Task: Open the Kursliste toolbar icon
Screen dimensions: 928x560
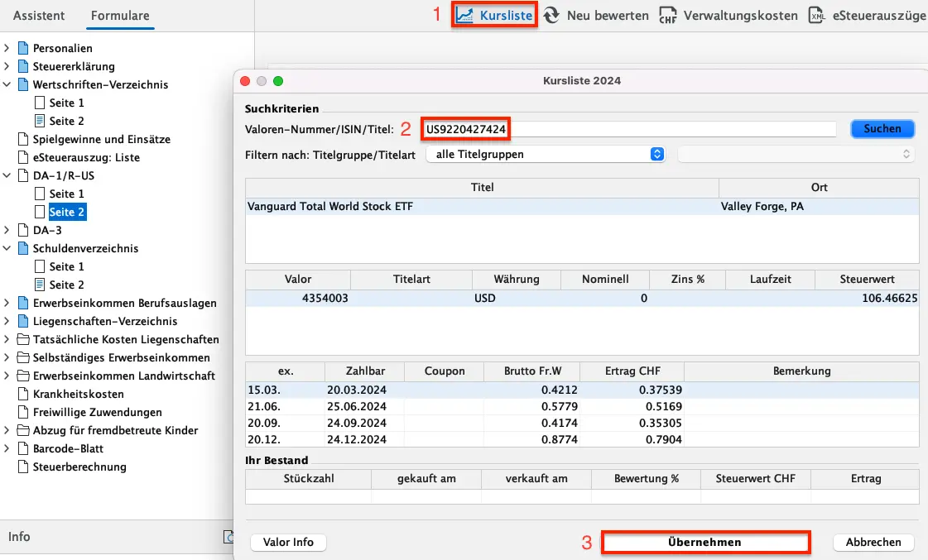Action: 466,15
